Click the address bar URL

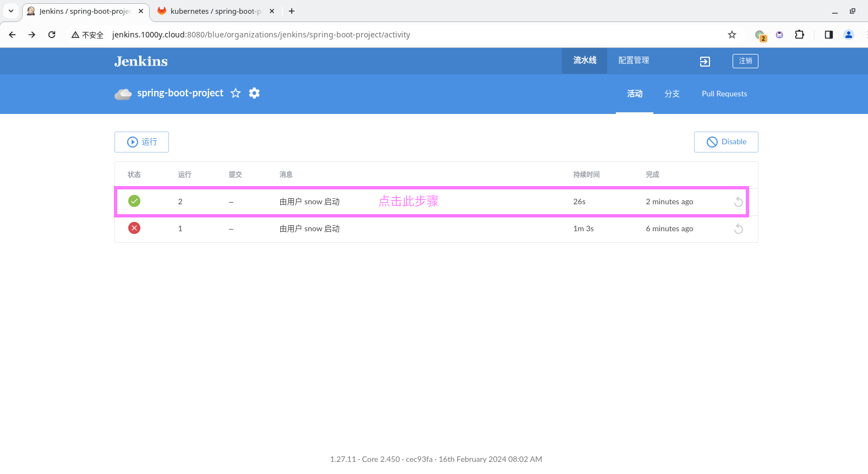pos(261,35)
